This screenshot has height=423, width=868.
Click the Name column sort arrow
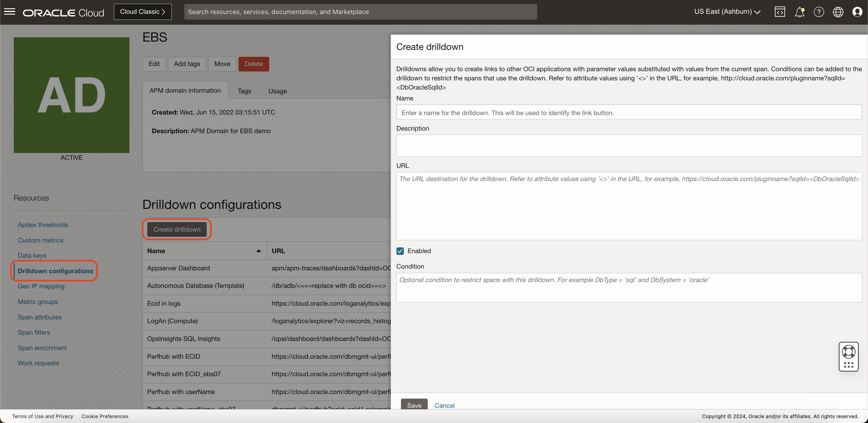[258, 251]
